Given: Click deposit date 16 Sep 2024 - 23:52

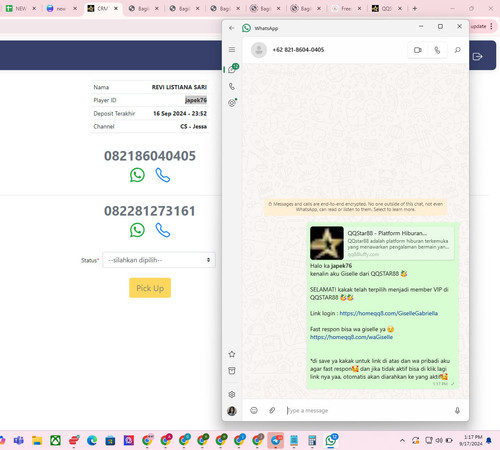Looking at the screenshot, I should click(180, 113).
